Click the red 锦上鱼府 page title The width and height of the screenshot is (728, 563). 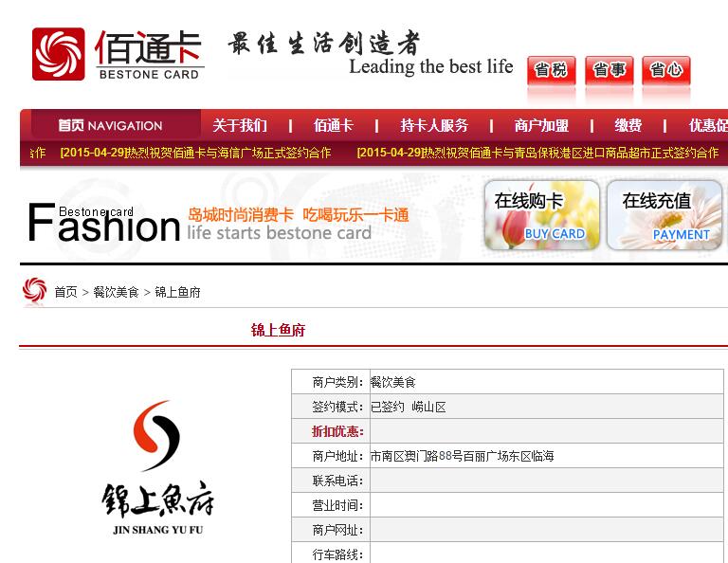point(278,330)
